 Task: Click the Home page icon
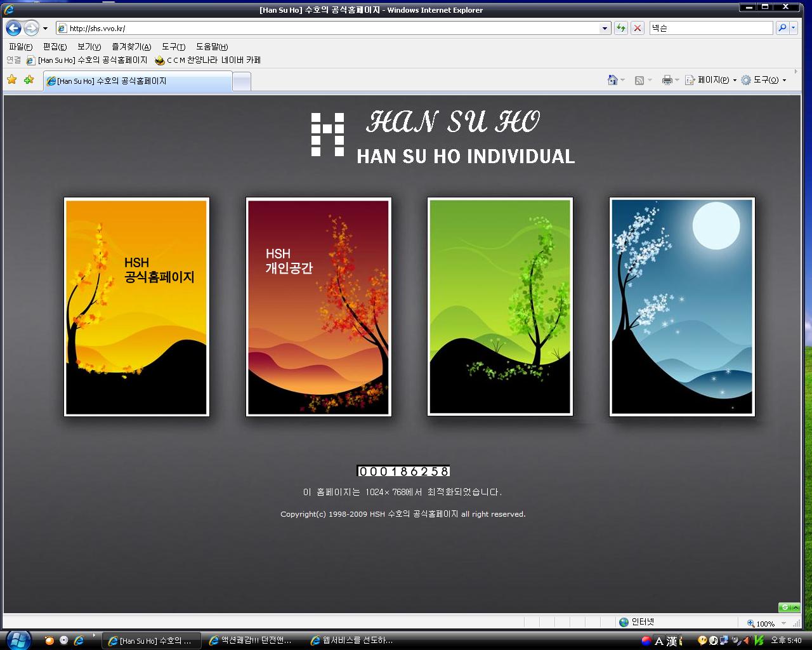click(x=612, y=80)
